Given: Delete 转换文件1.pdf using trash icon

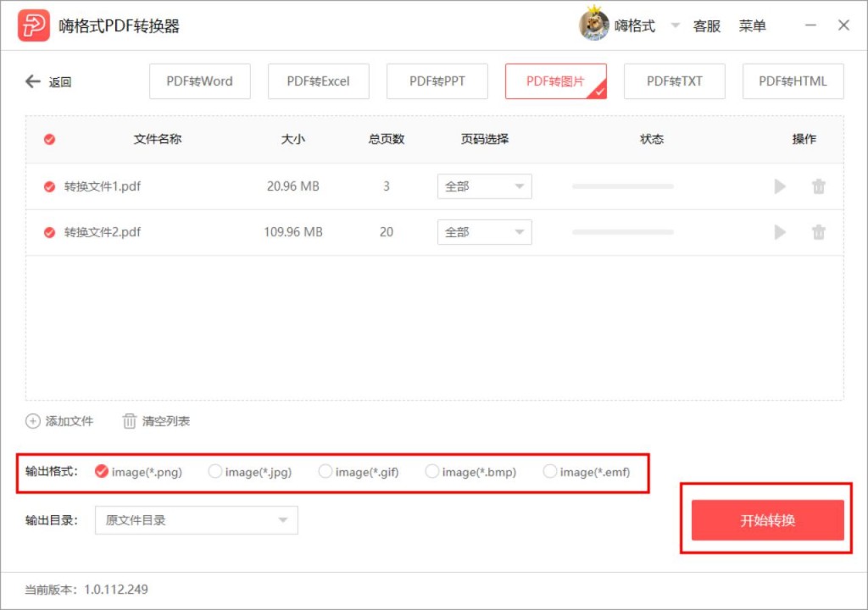Looking at the screenshot, I should pos(819,186).
